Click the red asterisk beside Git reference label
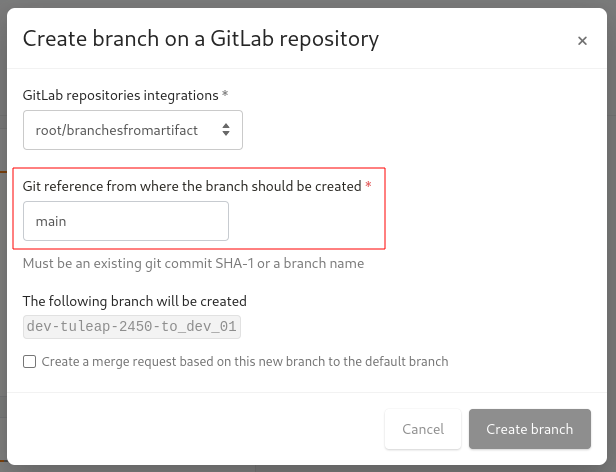Viewport: 616px width, 472px height. point(368,184)
